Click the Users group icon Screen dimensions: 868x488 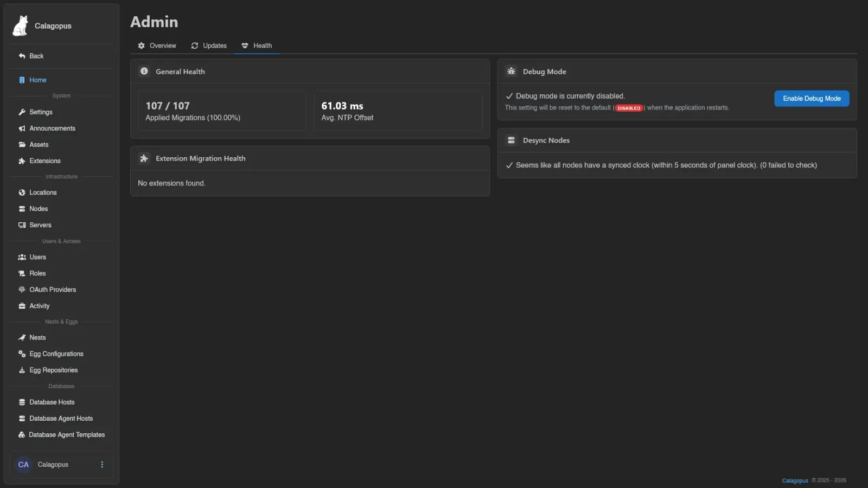22,257
